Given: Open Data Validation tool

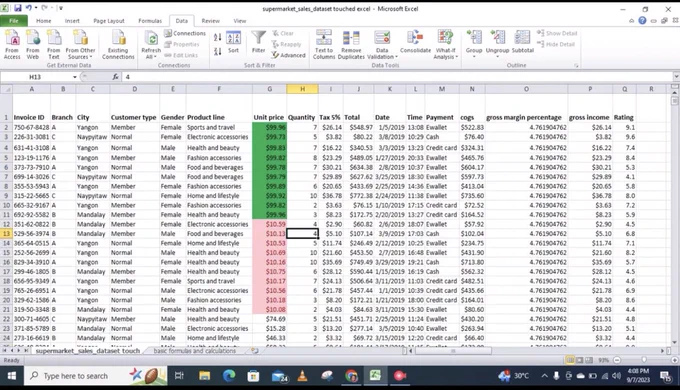Looking at the screenshot, I should click(x=382, y=44).
